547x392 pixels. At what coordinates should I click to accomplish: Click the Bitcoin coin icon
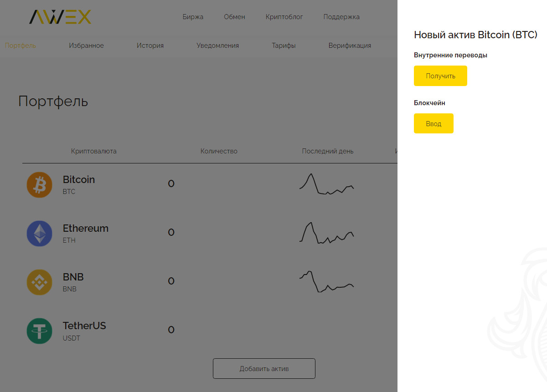(40, 185)
